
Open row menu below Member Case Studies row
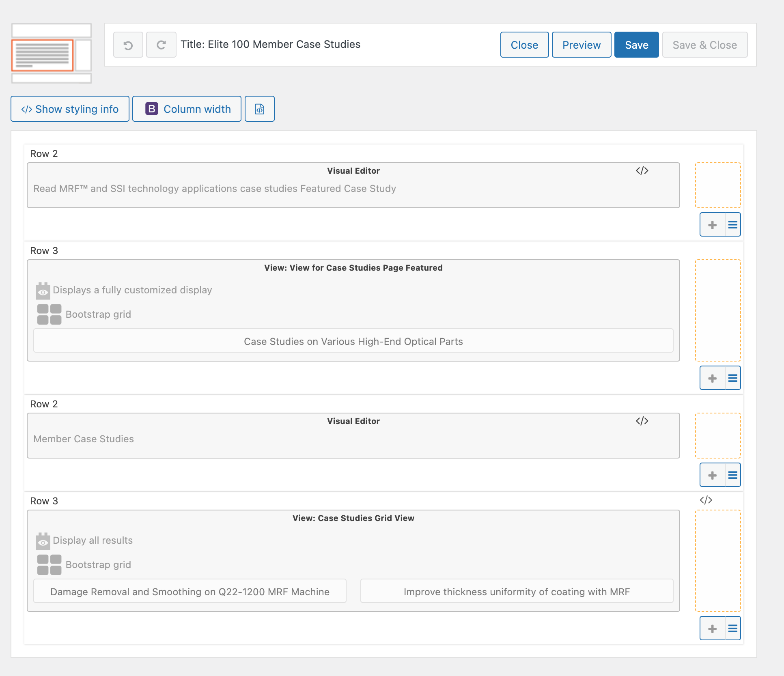point(733,475)
